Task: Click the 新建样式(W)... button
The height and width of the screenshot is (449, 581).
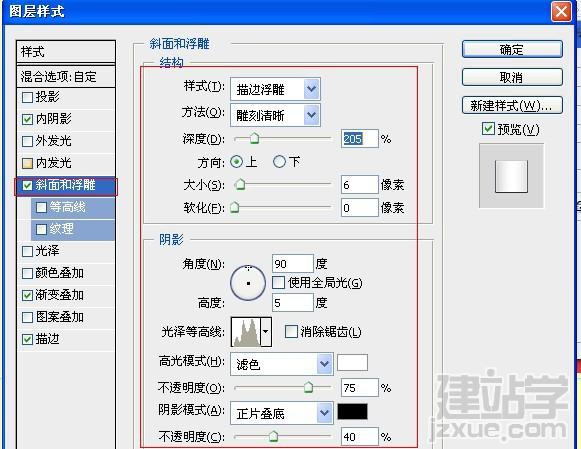Action: point(512,106)
